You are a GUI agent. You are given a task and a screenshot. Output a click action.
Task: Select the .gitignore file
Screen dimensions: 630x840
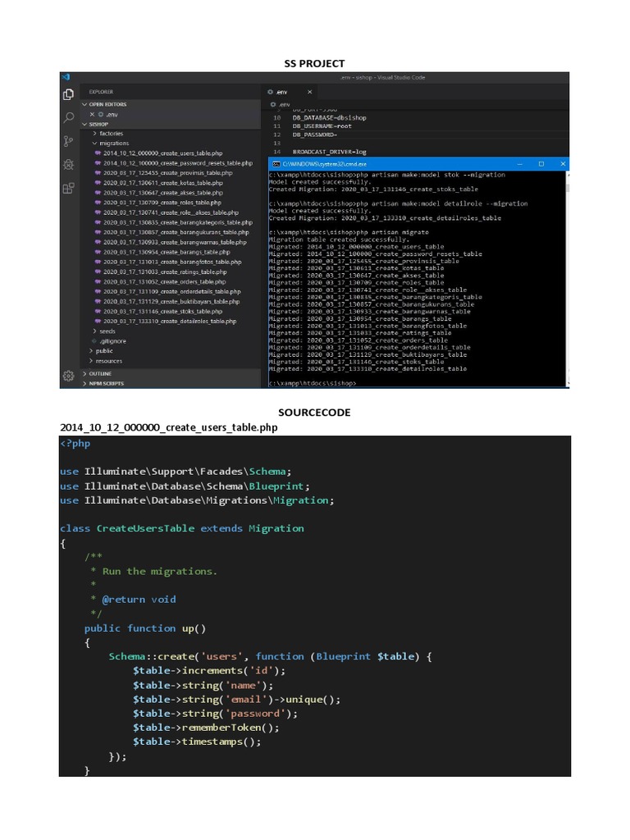(x=113, y=340)
